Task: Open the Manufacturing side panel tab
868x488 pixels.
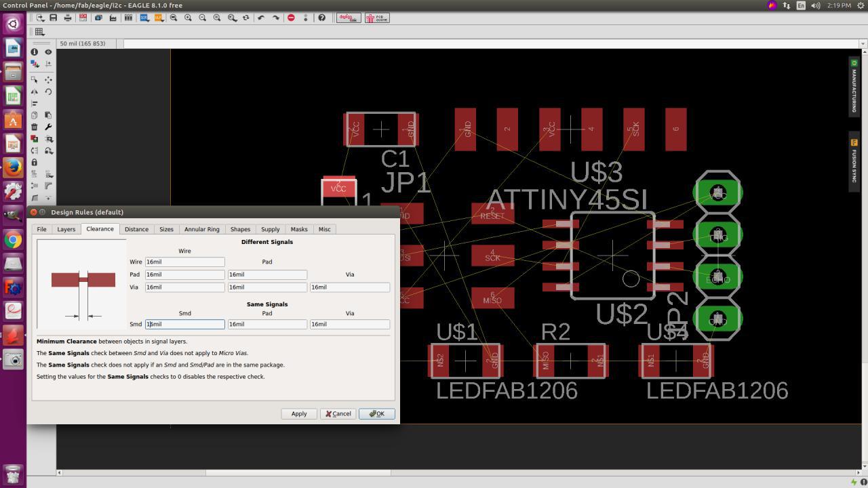Action: click(854, 85)
